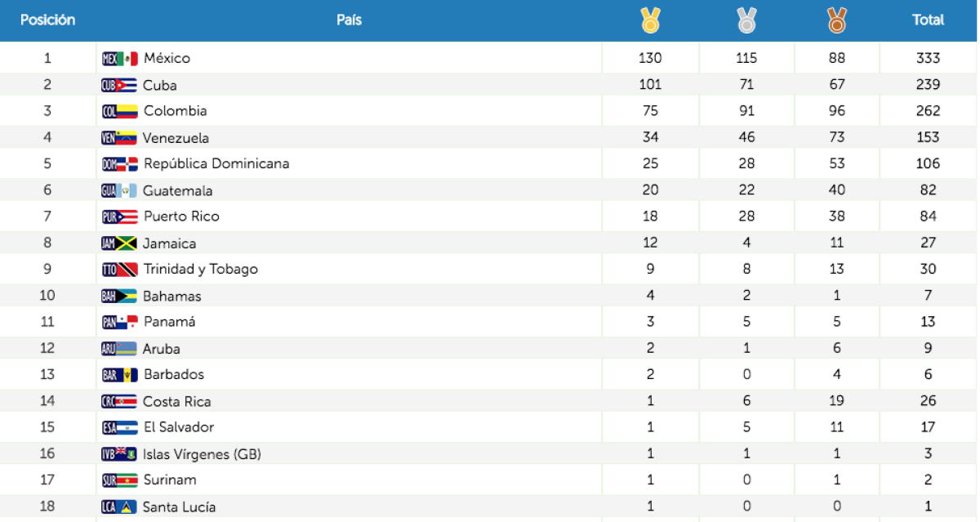Screen dimensions: 980x522
Task: Open the República Dominicana country link
Action: tap(216, 163)
